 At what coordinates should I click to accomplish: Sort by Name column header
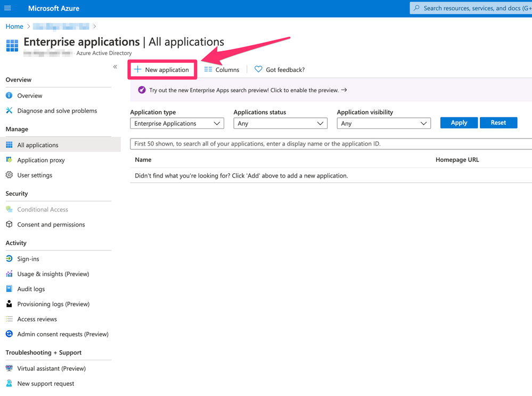(143, 159)
